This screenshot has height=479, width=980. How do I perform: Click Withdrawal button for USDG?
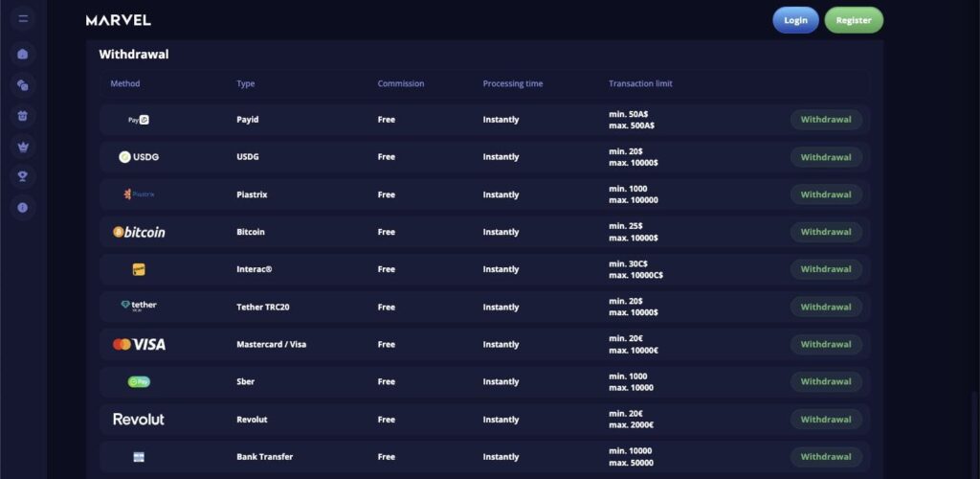pyautogui.click(x=825, y=157)
